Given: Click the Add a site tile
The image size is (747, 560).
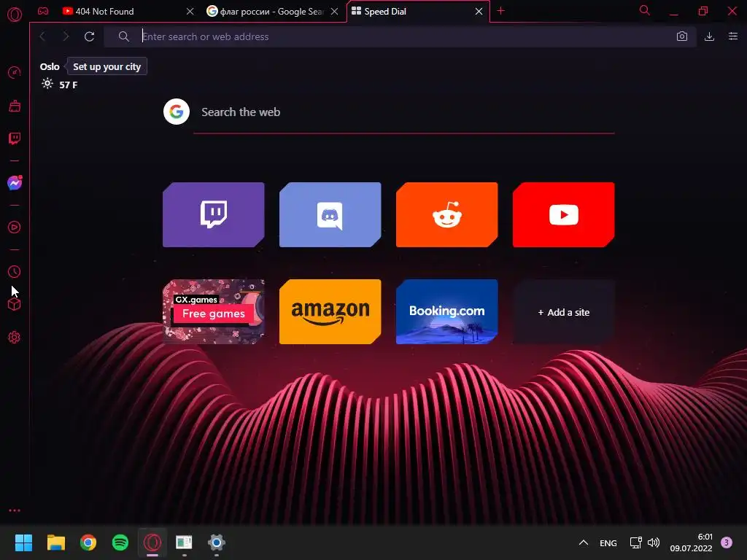Looking at the screenshot, I should [564, 312].
